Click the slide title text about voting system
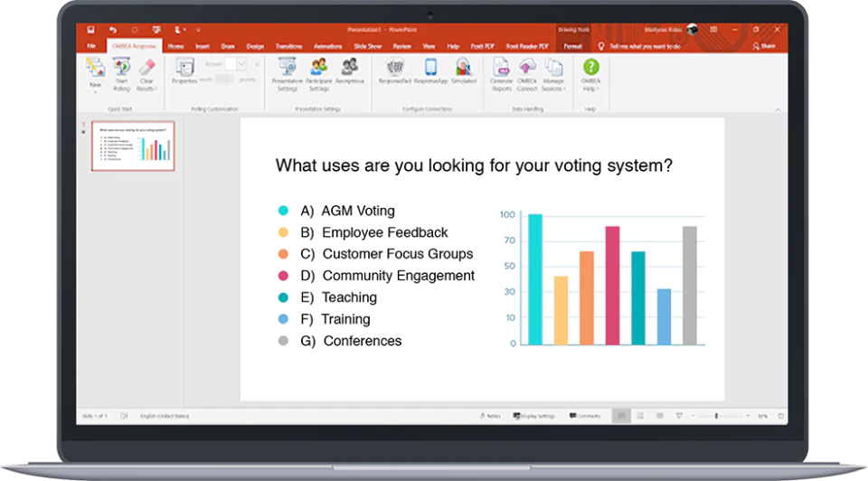 (x=474, y=165)
